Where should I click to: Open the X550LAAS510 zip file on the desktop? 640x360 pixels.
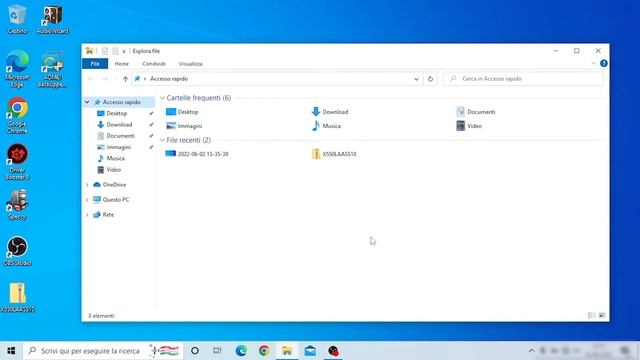17,298
